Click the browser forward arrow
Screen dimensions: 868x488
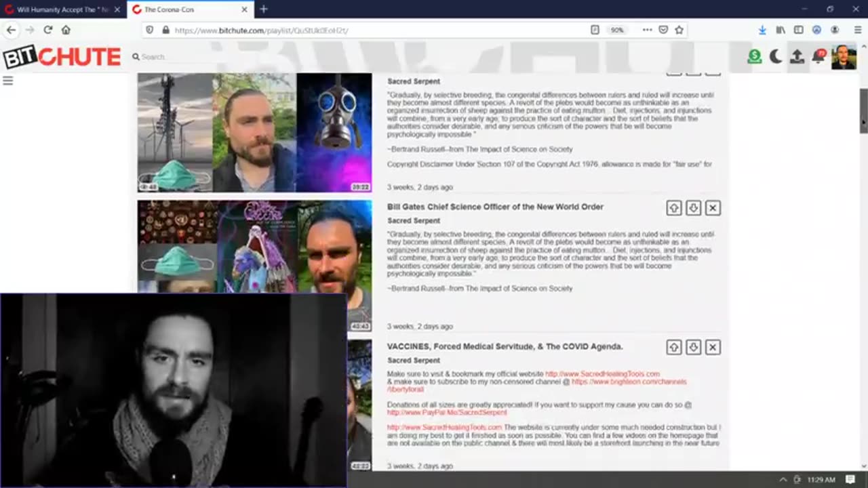[x=29, y=30]
